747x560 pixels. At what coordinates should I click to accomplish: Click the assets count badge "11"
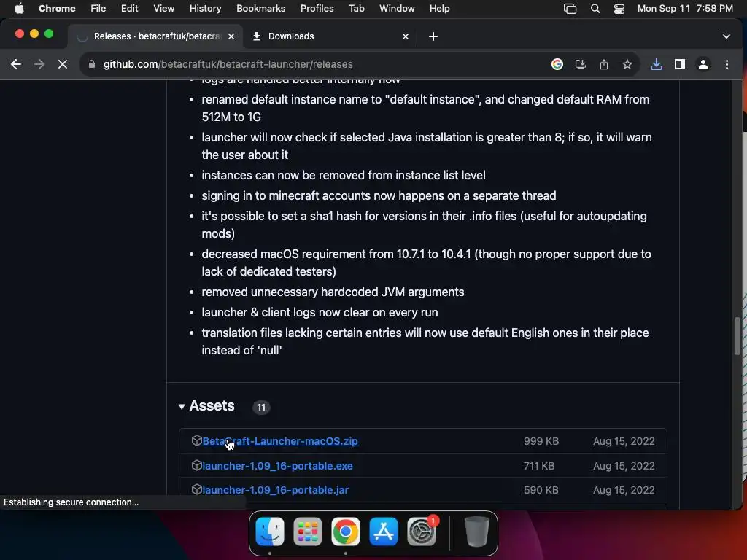click(x=261, y=407)
